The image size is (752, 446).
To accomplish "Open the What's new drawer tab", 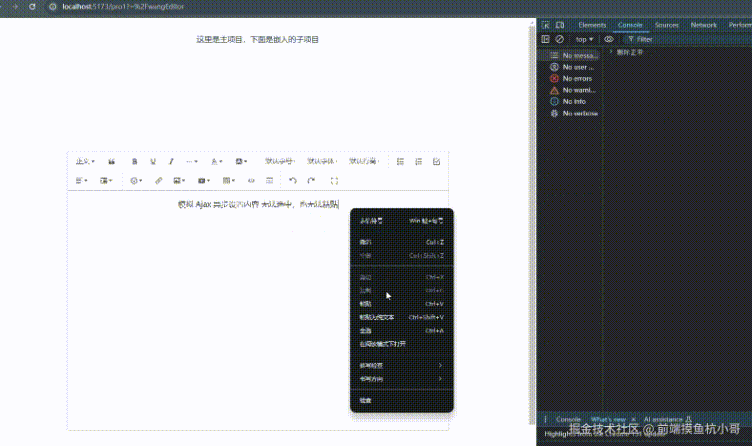I will click(x=608, y=420).
